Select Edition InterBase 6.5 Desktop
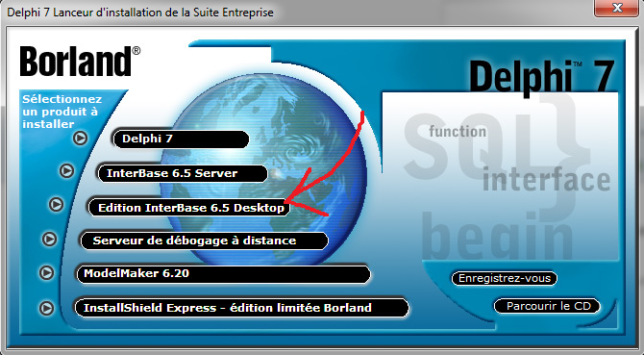 (x=189, y=208)
